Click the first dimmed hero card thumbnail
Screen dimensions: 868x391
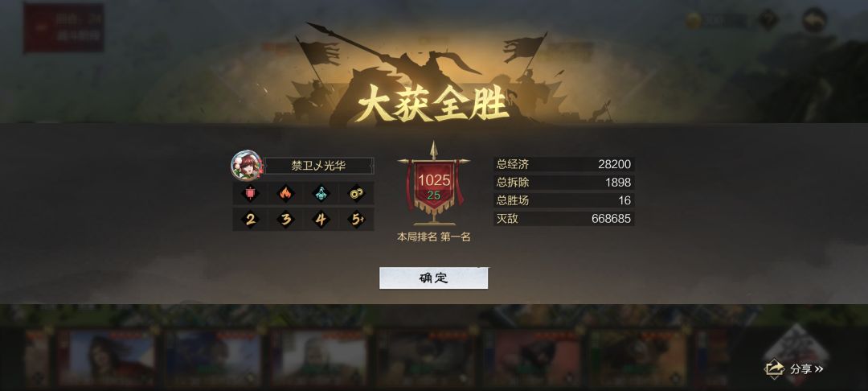107,357
